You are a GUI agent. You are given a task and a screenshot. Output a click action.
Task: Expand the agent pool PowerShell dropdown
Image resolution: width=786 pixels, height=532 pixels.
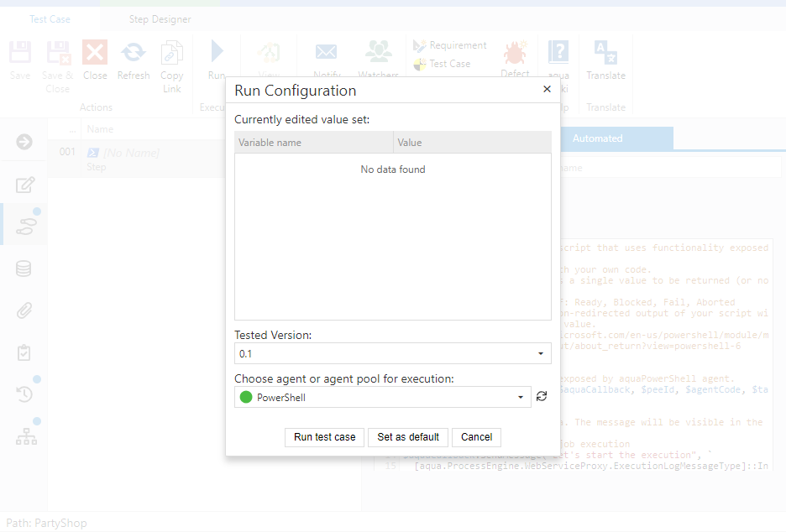pyautogui.click(x=520, y=398)
